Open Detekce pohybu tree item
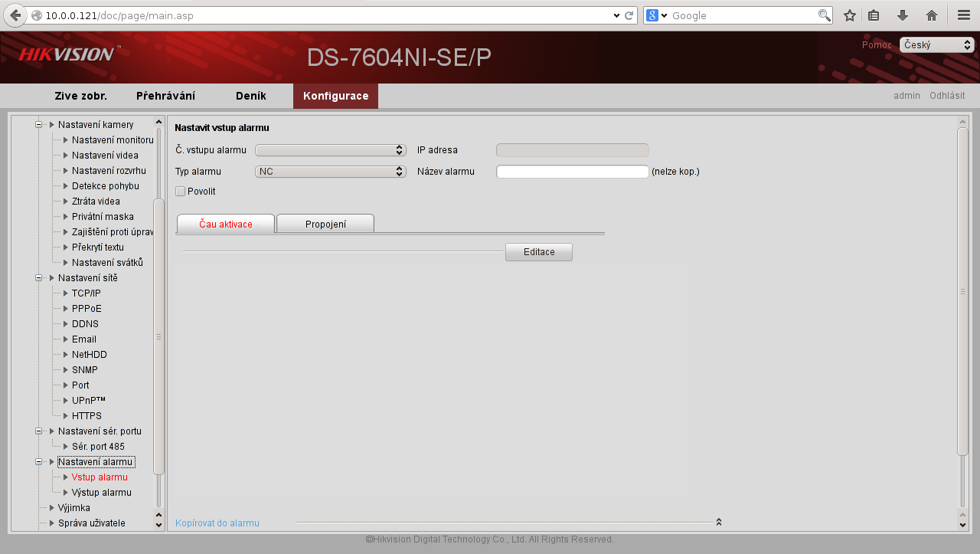Image resolution: width=980 pixels, height=554 pixels. click(106, 186)
